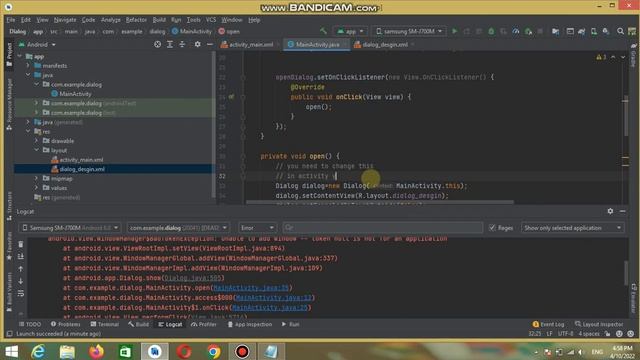Open the app run configuration dropdown
The width and height of the screenshot is (640, 360).
click(350, 31)
